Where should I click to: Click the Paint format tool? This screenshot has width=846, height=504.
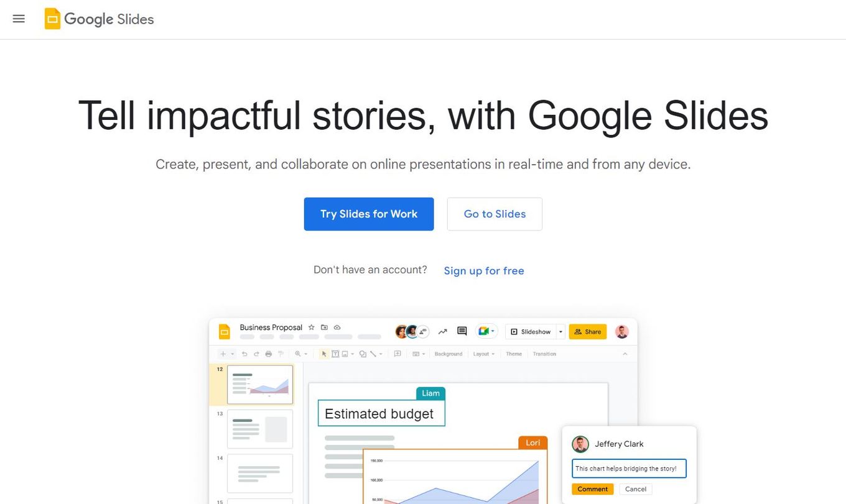click(281, 354)
